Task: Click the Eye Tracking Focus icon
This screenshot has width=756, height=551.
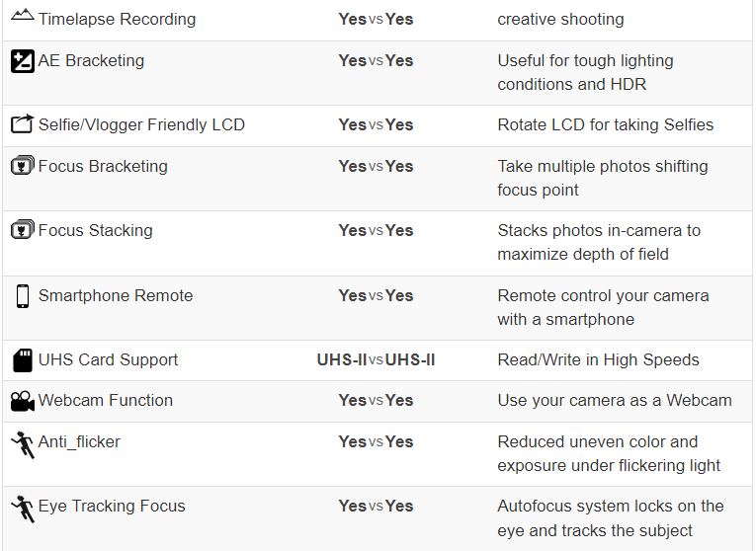Action: click(x=22, y=510)
